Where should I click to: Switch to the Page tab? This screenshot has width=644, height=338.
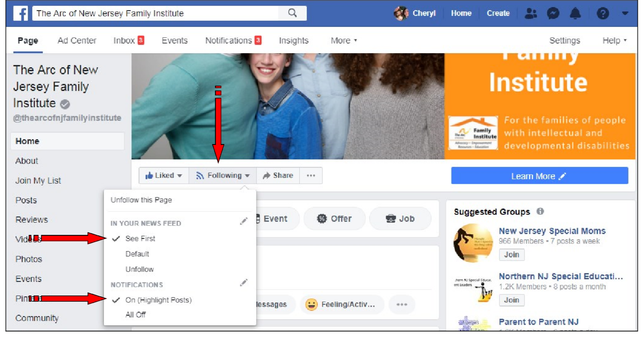(28, 40)
